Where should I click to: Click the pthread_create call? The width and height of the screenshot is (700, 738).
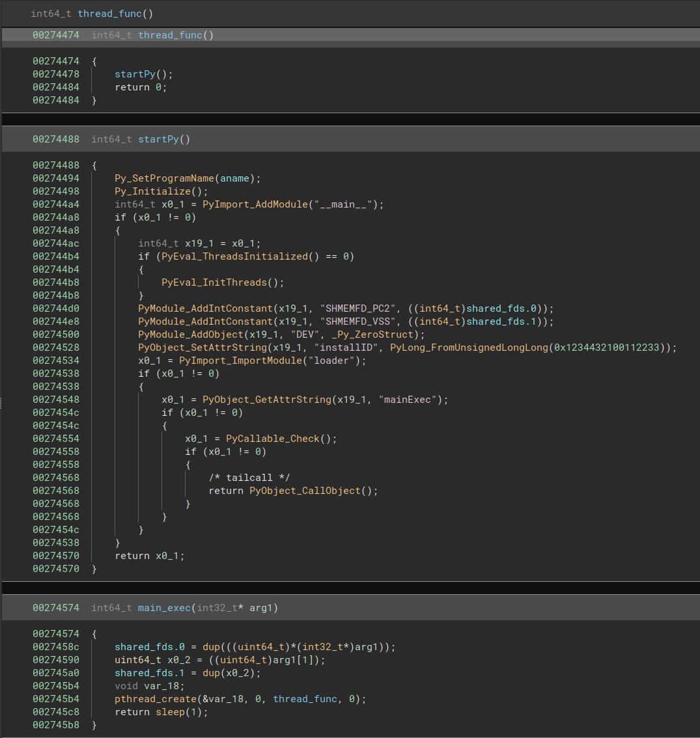156,699
